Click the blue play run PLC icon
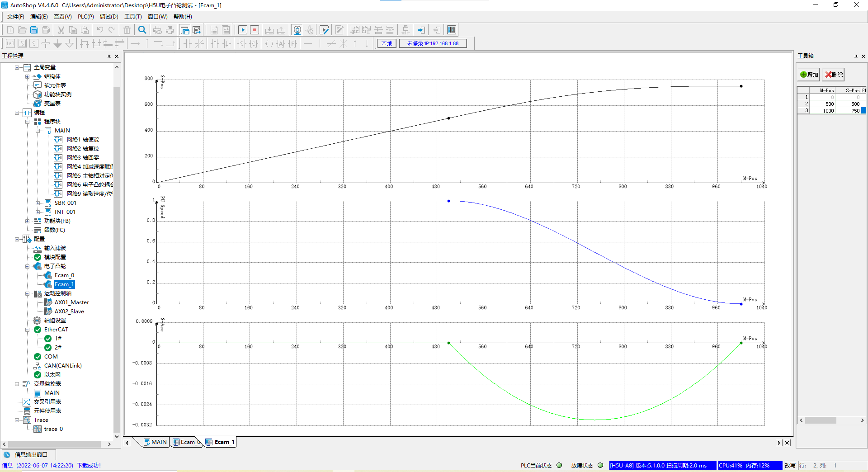The image size is (868, 472). [x=243, y=30]
